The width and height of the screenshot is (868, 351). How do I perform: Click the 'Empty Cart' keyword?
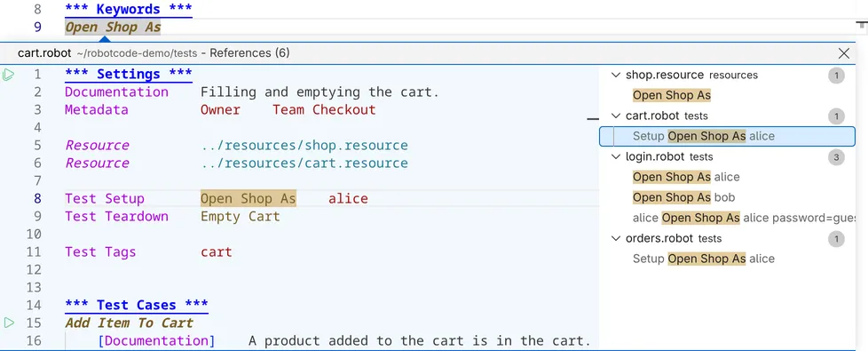point(241,216)
